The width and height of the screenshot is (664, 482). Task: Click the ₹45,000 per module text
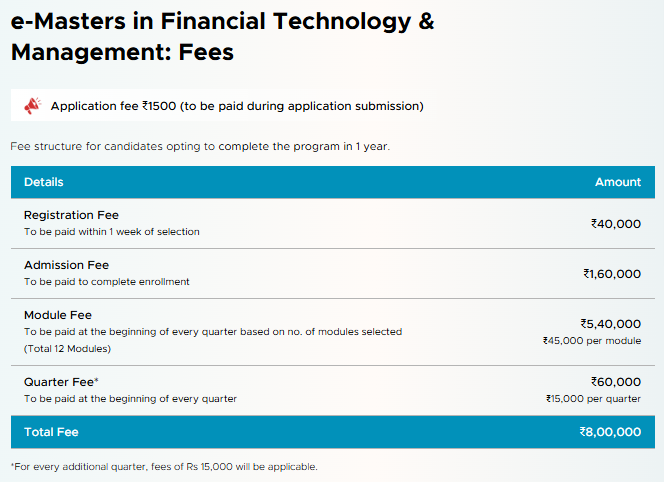point(592,341)
